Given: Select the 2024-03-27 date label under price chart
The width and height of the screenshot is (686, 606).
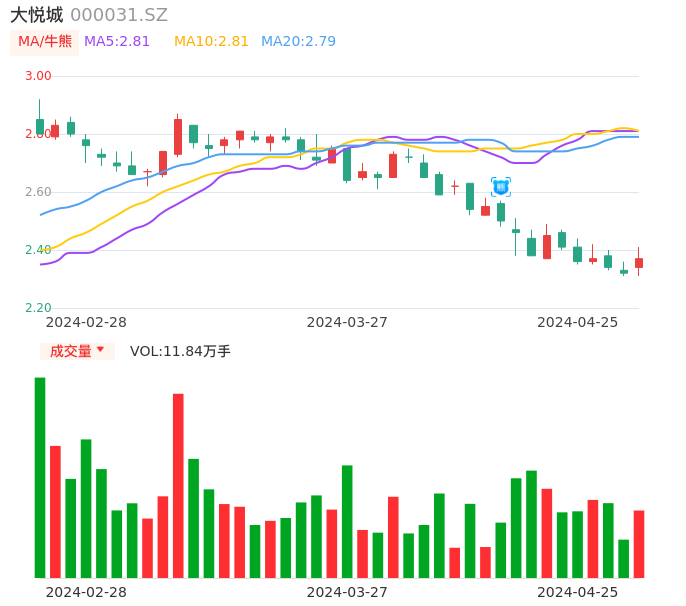Looking at the screenshot, I should (347, 322).
